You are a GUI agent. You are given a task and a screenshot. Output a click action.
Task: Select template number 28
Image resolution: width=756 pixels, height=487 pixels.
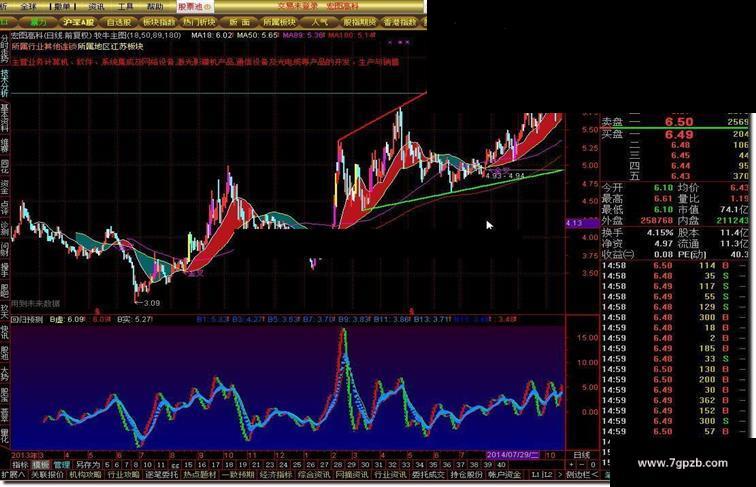pyautogui.click(x=338, y=465)
